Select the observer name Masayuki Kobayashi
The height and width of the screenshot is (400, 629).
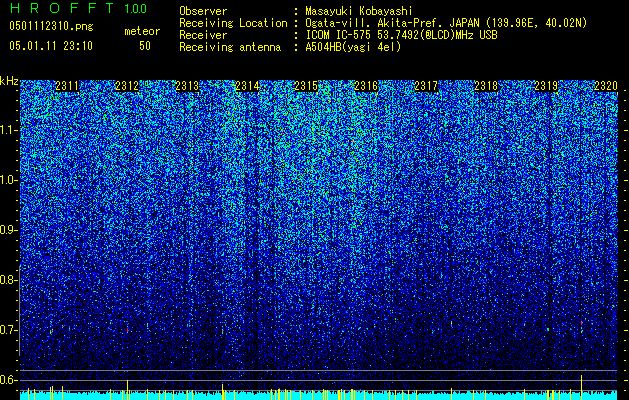click(359, 11)
